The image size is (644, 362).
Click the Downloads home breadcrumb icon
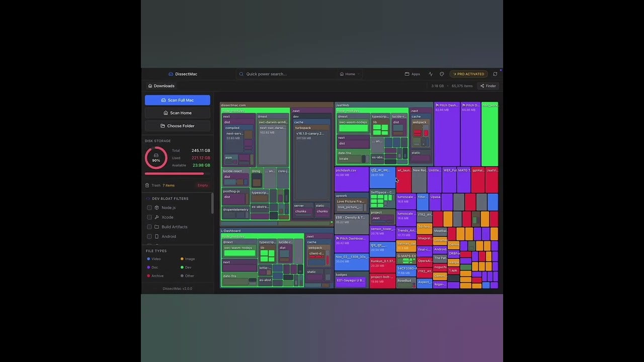(150, 86)
